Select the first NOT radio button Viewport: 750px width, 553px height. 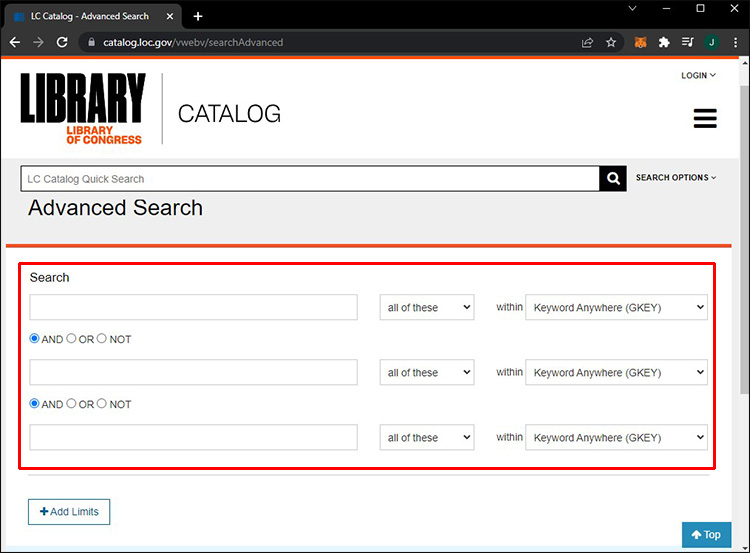click(101, 338)
